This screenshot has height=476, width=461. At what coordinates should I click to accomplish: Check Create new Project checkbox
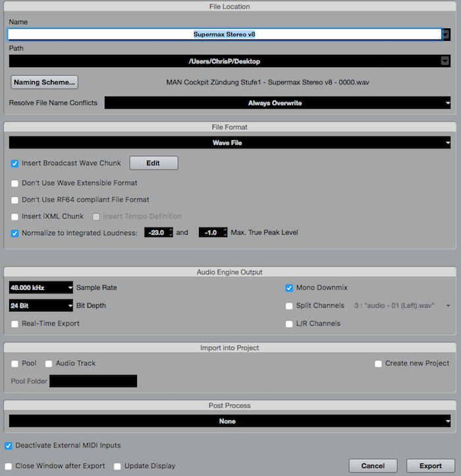pyautogui.click(x=378, y=364)
